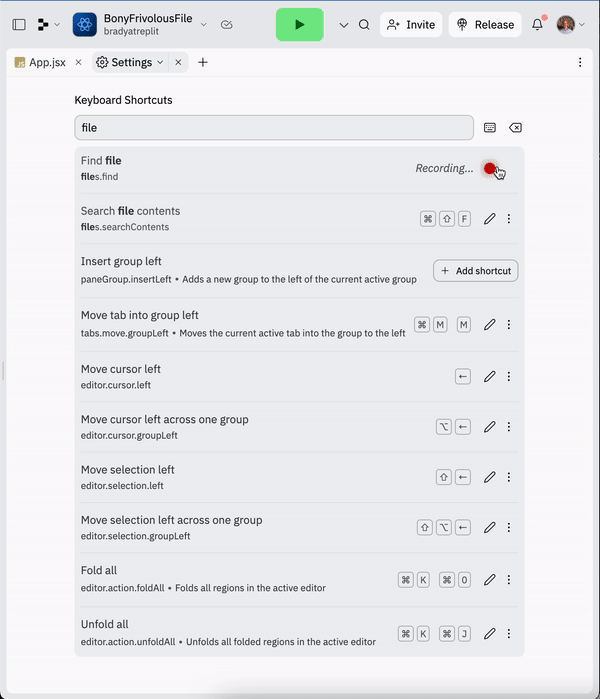Click the Unfold all title
Viewport: 600px width, 699px height.
104,625
